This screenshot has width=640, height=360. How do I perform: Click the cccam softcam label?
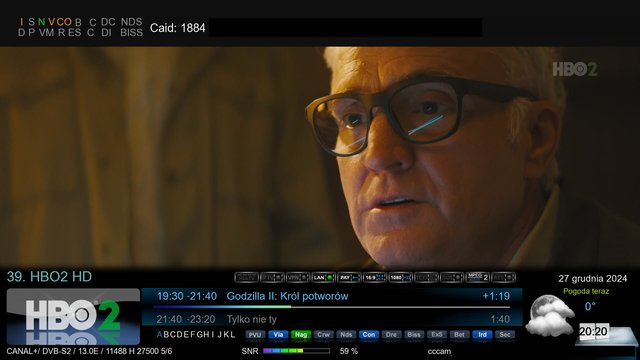(440, 351)
